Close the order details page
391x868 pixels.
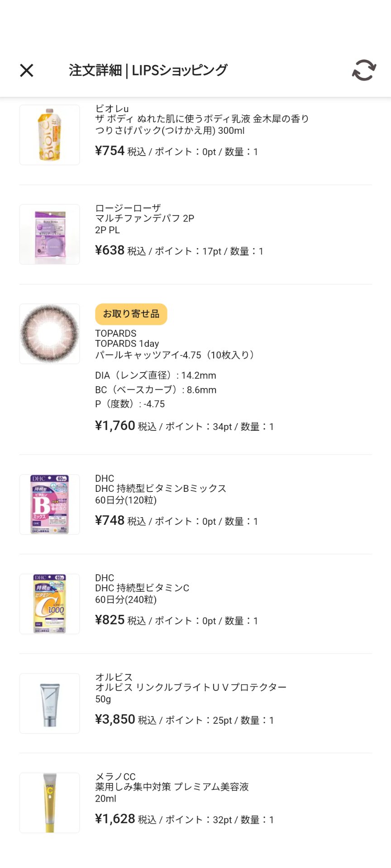[x=27, y=71]
